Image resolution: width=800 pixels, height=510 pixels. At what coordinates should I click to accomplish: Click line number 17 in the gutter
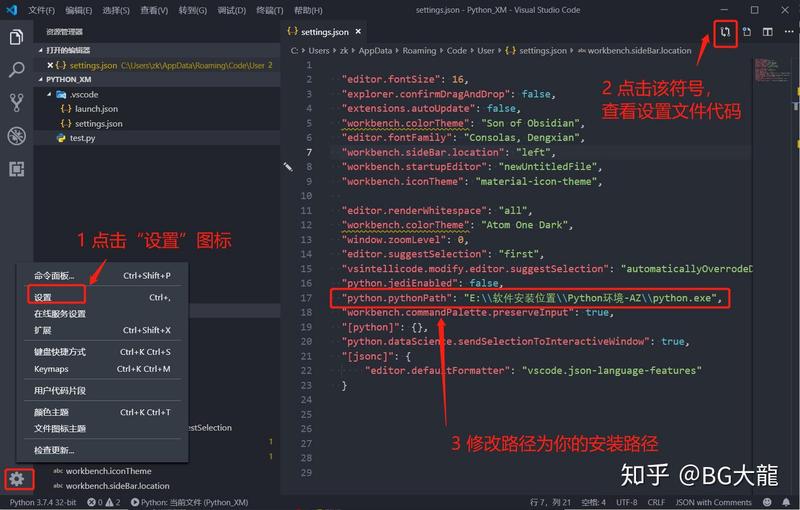(x=306, y=298)
